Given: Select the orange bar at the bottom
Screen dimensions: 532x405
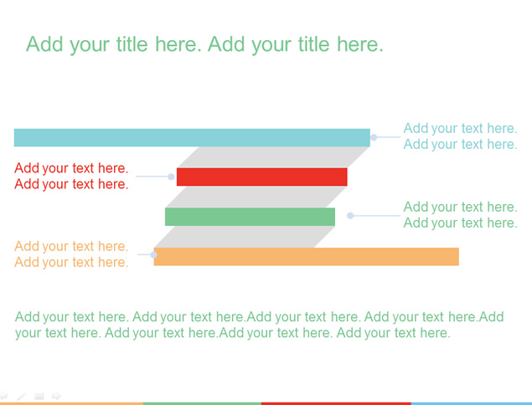Looking at the screenshot, I should tap(307, 257).
